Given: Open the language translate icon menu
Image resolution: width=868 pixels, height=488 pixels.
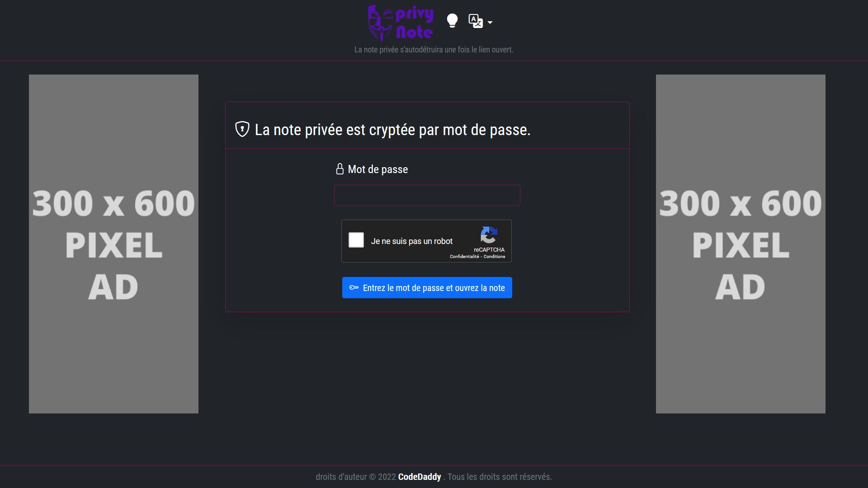Looking at the screenshot, I should click(476, 21).
